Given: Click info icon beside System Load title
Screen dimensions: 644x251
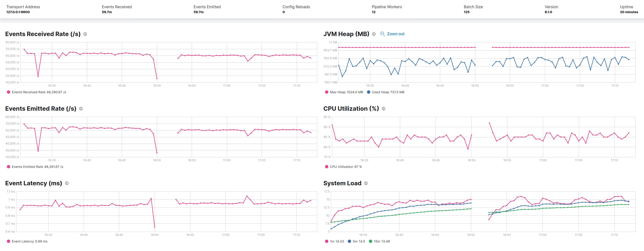Looking at the screenshot, I should point(366,183).
